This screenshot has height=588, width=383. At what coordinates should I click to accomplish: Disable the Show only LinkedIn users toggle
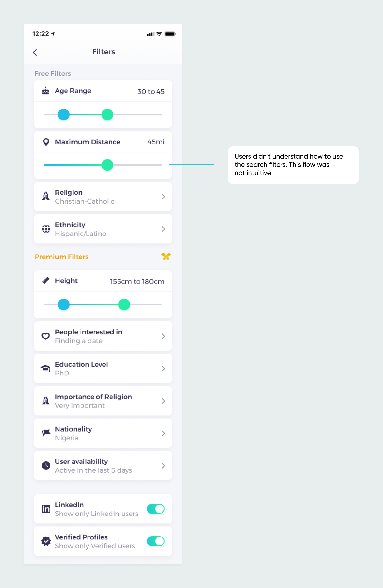155,509
